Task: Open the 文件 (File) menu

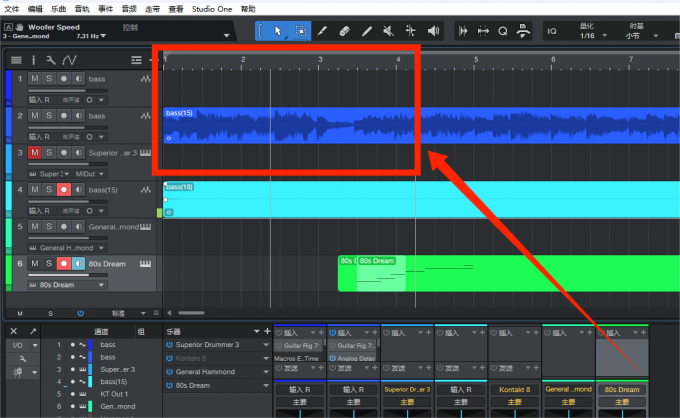Action: pos(12,7)
